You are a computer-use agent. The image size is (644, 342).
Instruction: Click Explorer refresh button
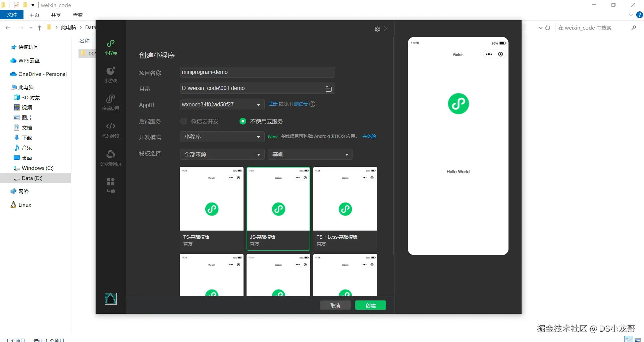point(548,28)
